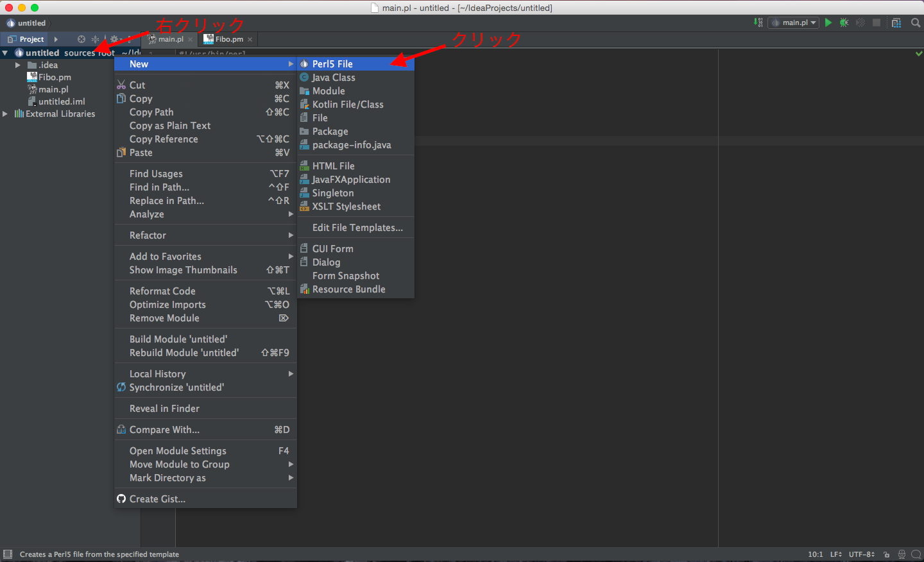Open the LF line separator selector

pyautogui.click(x=835, y=554)
